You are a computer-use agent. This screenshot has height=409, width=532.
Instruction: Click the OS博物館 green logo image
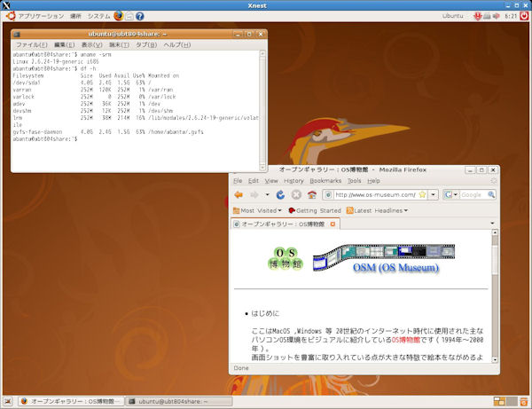tap(285, 258)
